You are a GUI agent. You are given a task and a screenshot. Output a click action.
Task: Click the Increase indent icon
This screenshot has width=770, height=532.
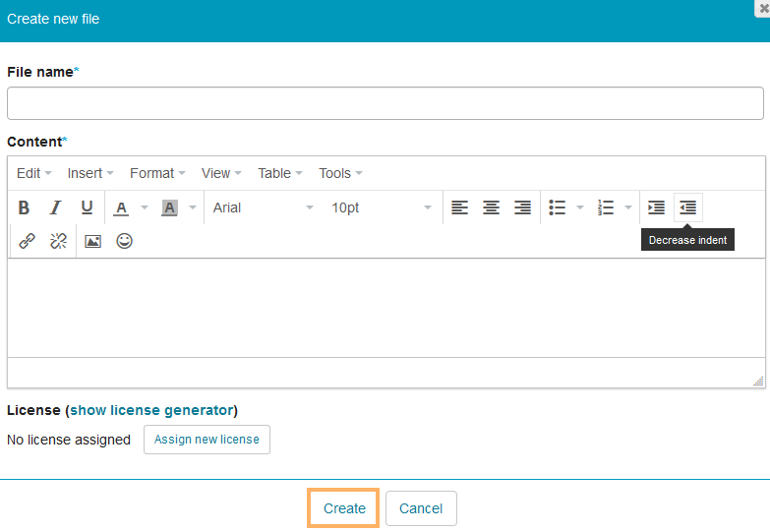click(x=656, y=207)
